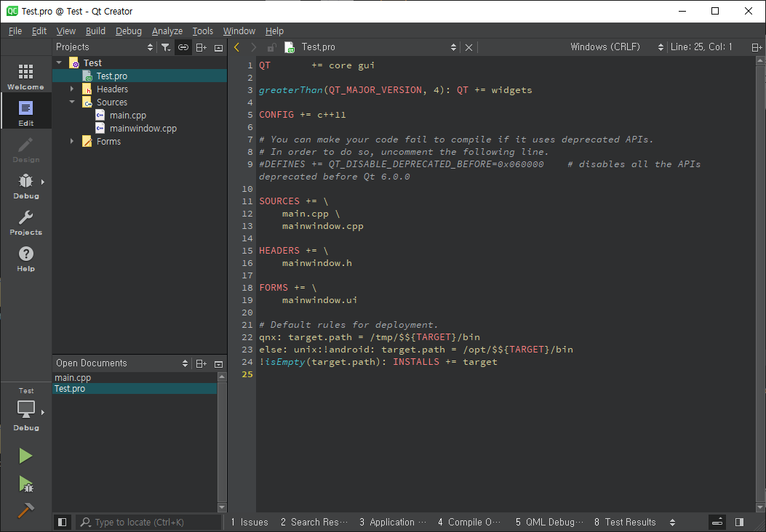Viewport: 766px width, 532px height.
Task: Click the Test kit selector monitor icon
Action: point(26,409)
